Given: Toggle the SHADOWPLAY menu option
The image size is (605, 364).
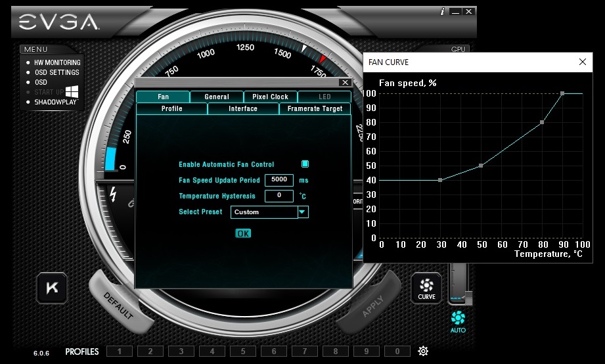Looking at the screenshot, I should (x=56, y=102).
